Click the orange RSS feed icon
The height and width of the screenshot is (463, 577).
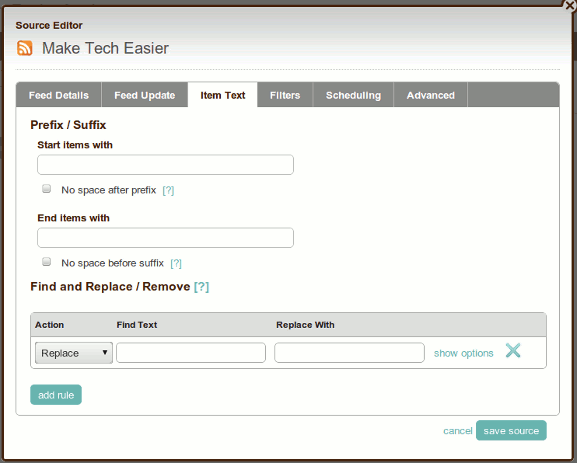click(x=25, y=48)
